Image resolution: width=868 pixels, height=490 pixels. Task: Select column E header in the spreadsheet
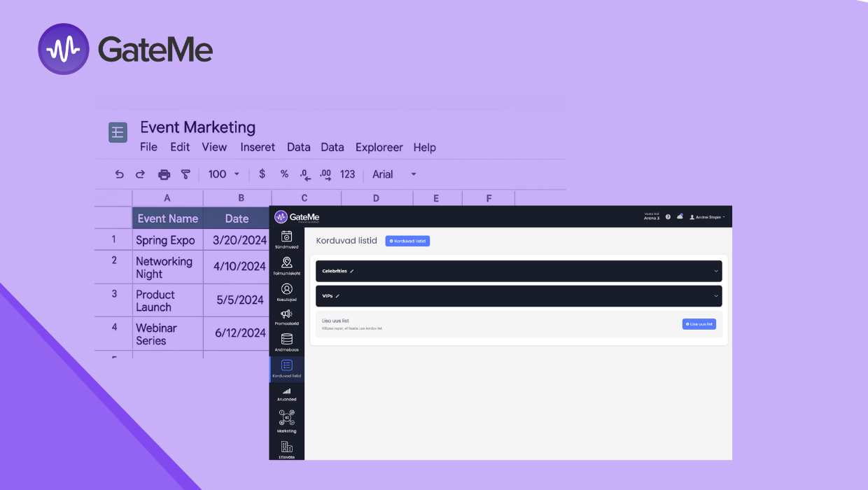pos(436,198)
